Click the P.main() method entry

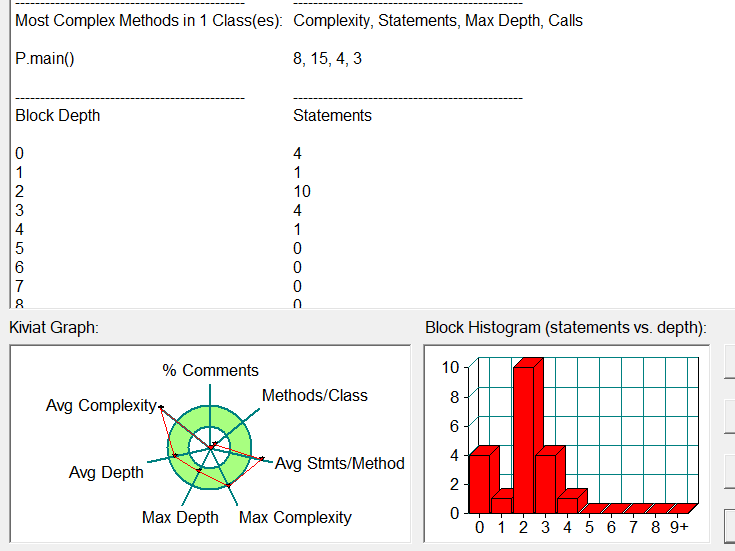coord(45,58)
